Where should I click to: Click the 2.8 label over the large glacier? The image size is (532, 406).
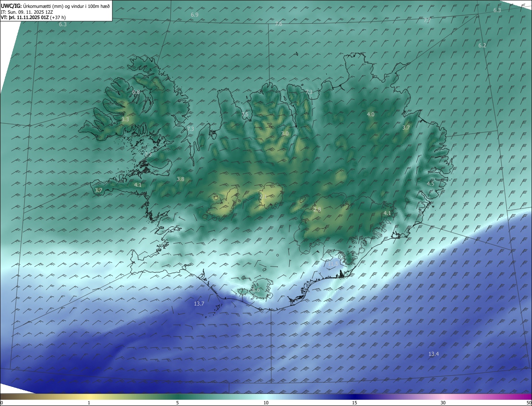point(317,210)
